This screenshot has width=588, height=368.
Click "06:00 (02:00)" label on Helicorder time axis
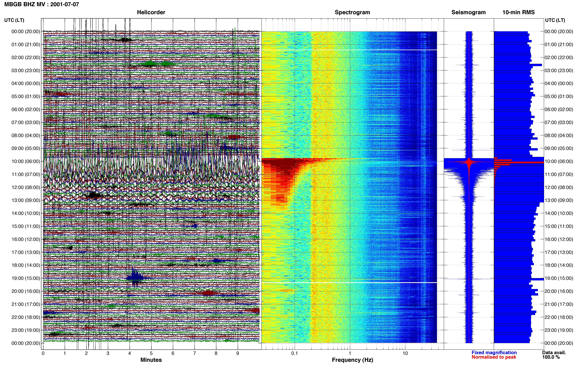point(26,109)
